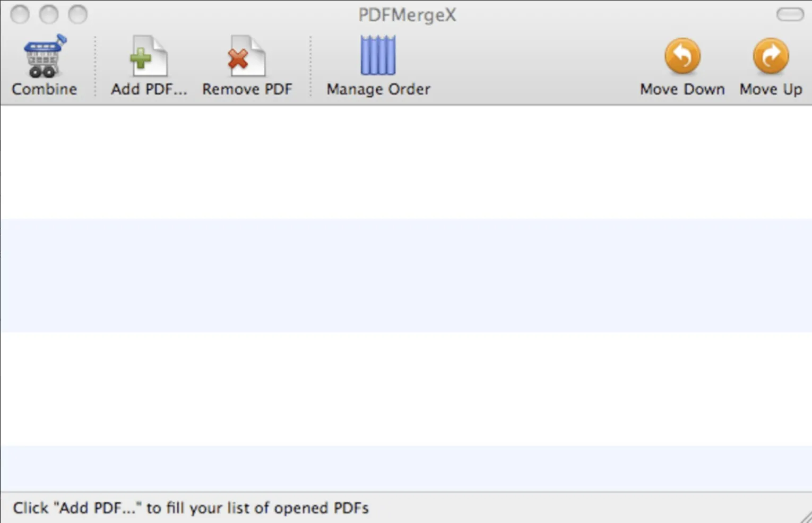
Task: Click the "Manage Order" text label
Action: 378,89
